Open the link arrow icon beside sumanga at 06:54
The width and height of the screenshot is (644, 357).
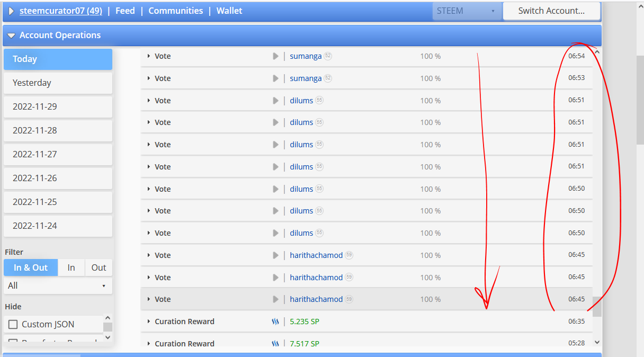point(275,56)
